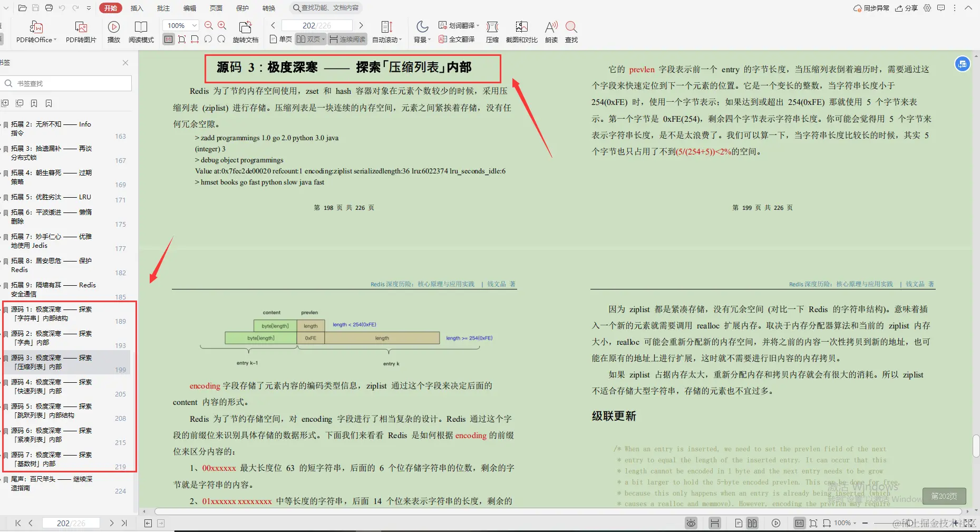The image size is (980, 532).
Task: Switch to the 保护 ribbon tab
Action: (242, 8)
